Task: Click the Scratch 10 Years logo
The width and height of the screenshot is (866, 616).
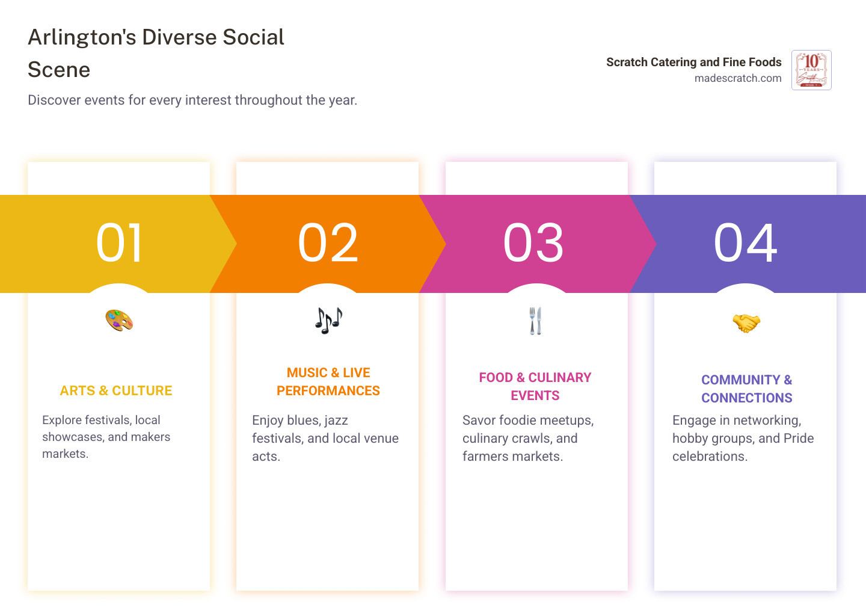Action: [811, 70]
